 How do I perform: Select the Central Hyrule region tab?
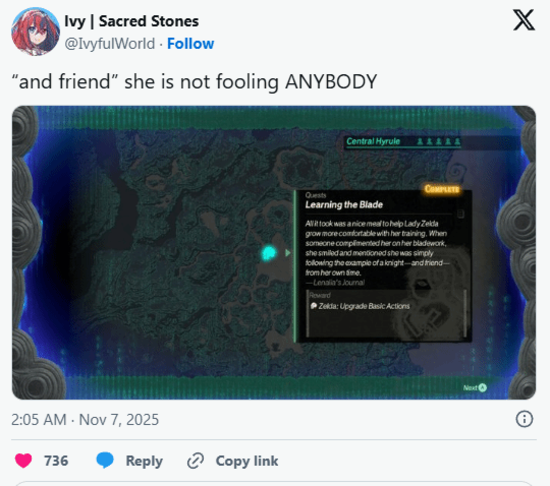click(403, 141)
